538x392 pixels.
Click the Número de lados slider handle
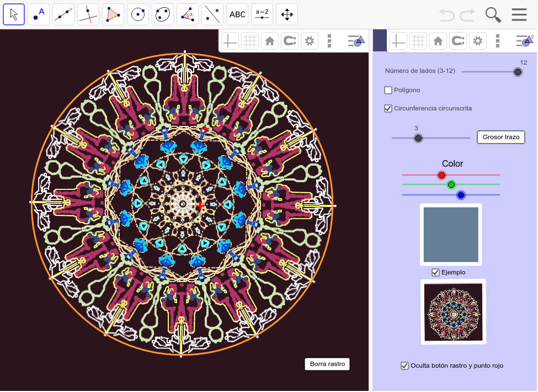pos(518,72)
